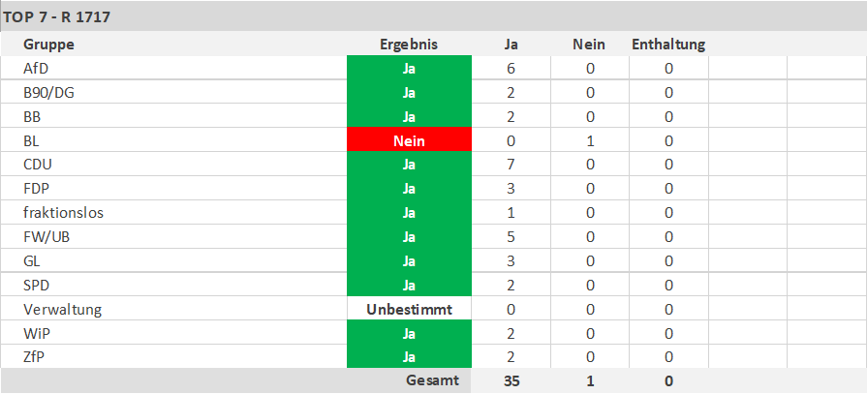868x394 pixels.
Task: Click the Gruppe column header
Action: [x=48, y=45]
